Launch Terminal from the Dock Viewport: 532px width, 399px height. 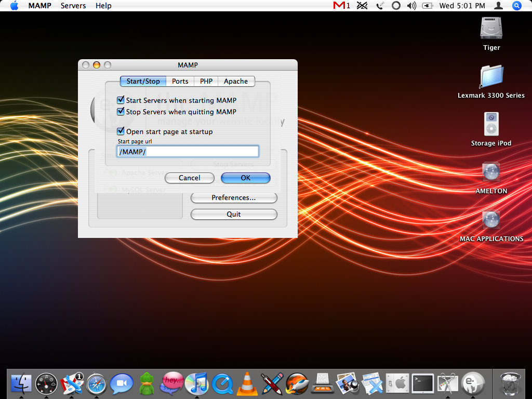point(422,384)
